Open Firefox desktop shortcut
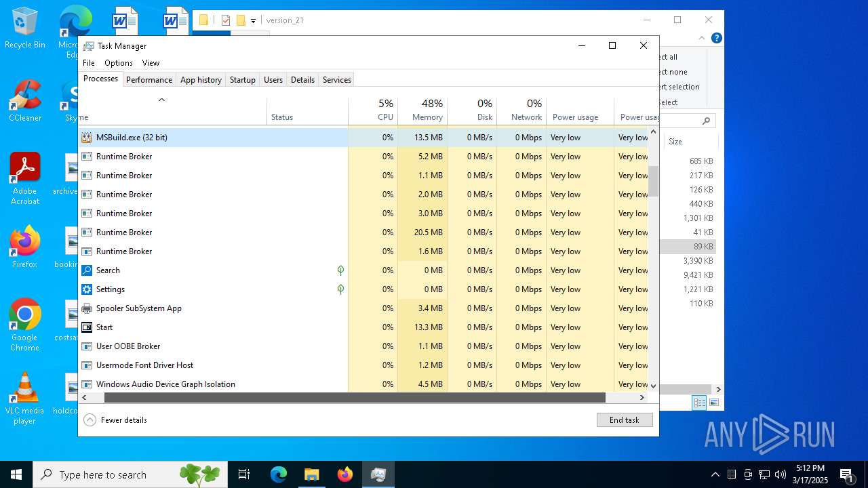 tap(25, 247)
